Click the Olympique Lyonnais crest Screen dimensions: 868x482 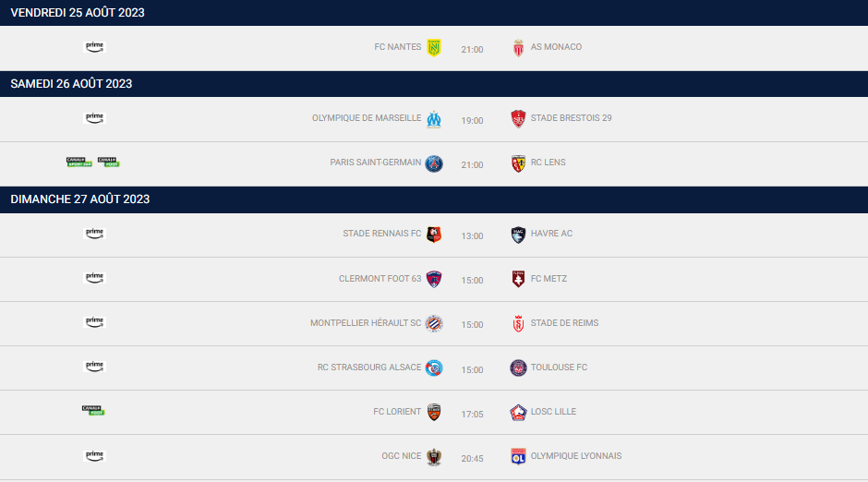(518, 456)
